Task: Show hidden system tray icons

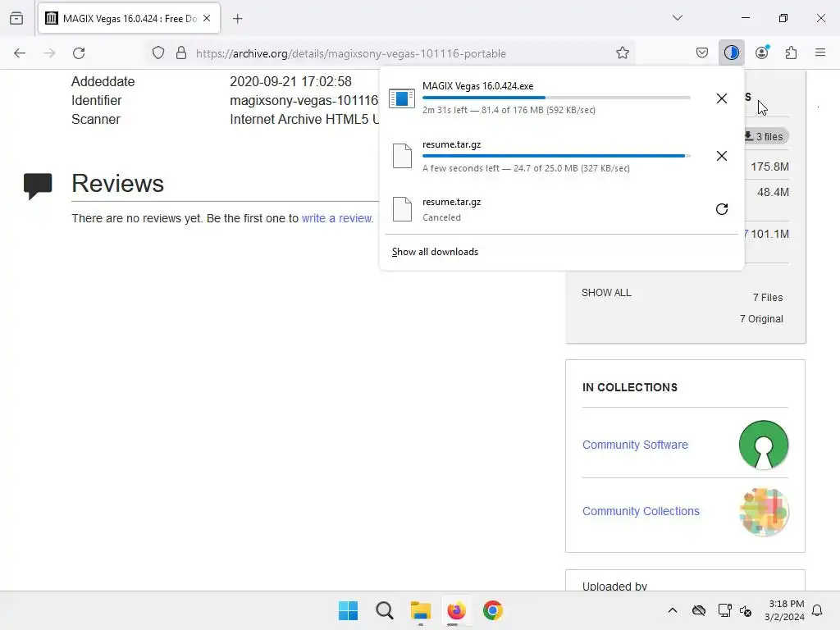Action: click(x=673, y=610)
